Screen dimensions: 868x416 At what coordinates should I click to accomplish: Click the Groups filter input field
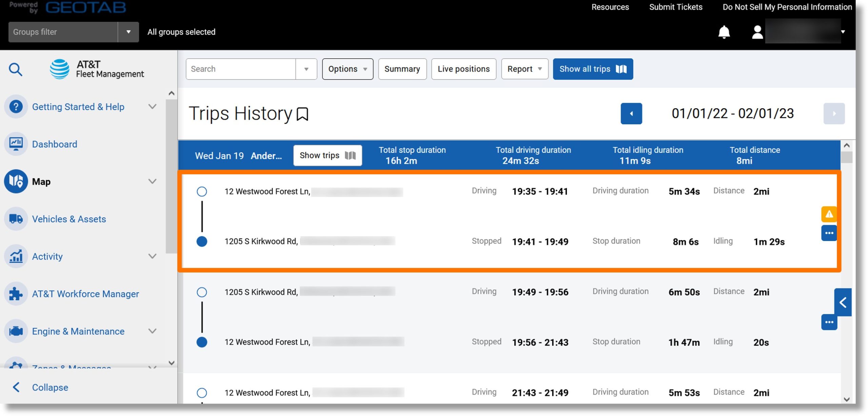click(x=63, y=32)
